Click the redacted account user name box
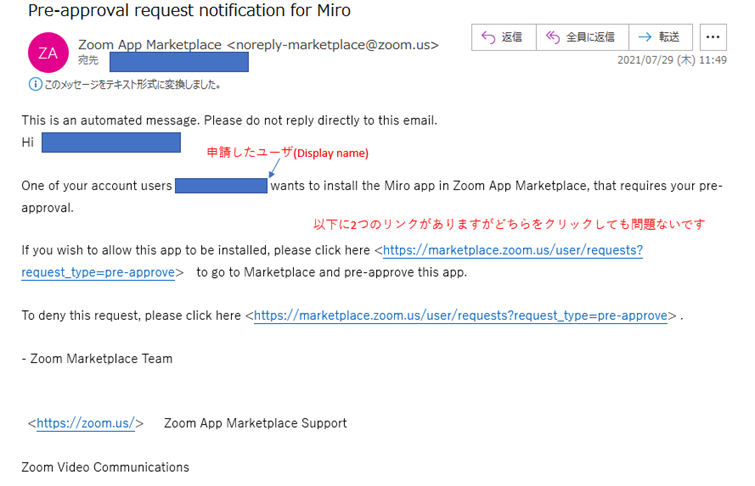 tap(221, 186)
